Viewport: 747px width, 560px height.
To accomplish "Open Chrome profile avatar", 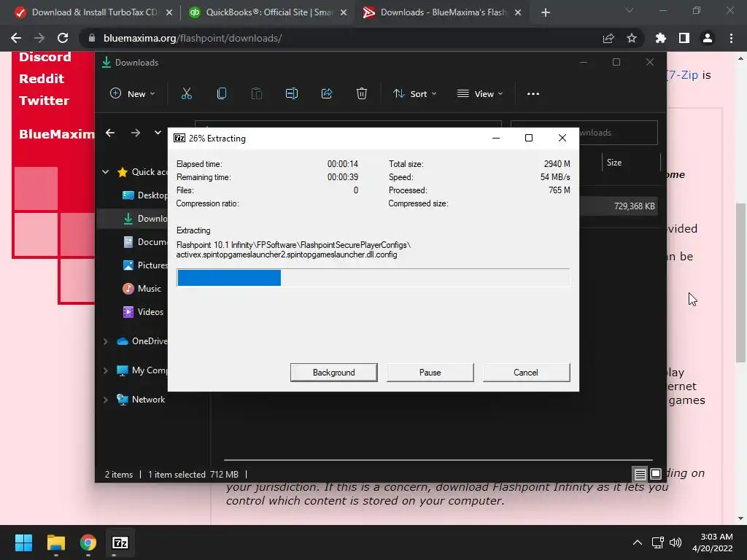I will (708, 38).
